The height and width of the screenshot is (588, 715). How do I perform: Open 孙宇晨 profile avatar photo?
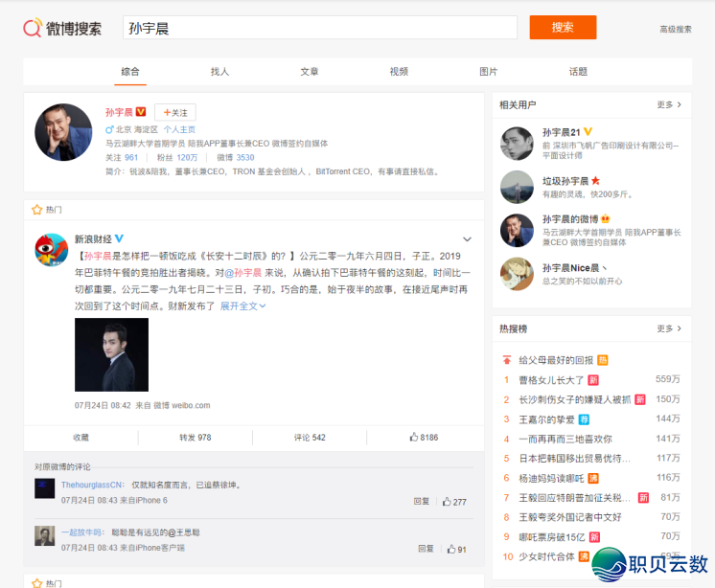63,132
